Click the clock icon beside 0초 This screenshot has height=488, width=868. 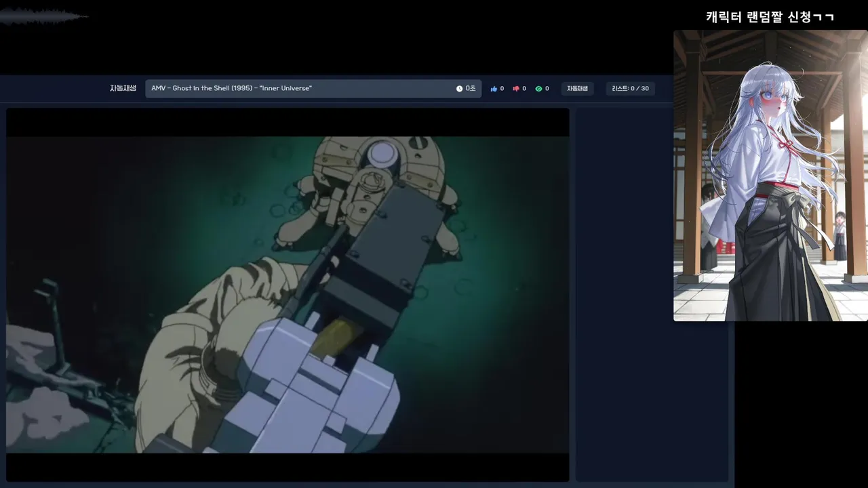(459, 89)
